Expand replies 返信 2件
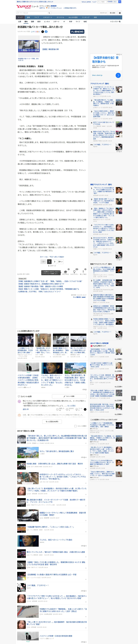 (x=26, y=409)
